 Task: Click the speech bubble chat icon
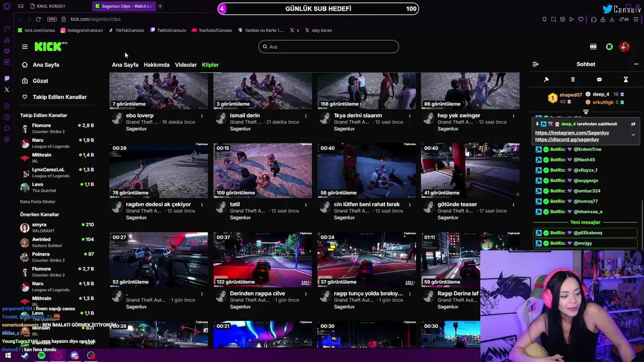point(599,79)
